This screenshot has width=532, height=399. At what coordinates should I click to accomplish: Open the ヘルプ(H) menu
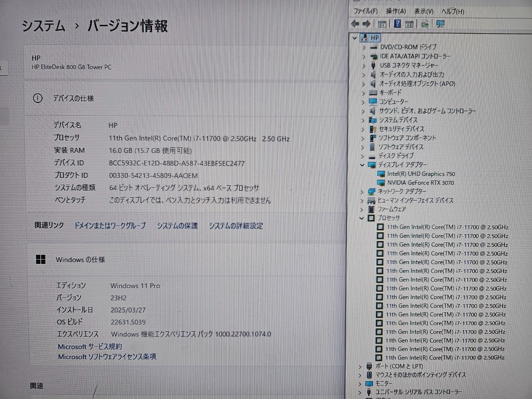pyautogui.click(x=453, y=11)
